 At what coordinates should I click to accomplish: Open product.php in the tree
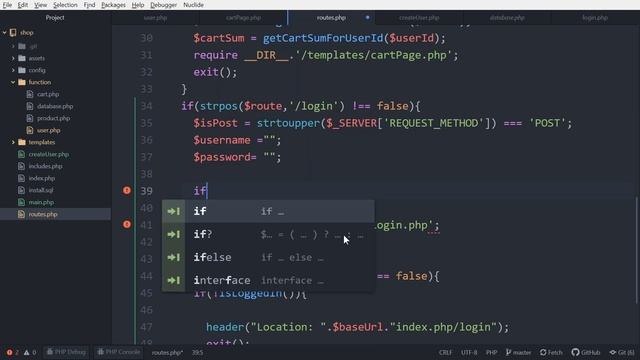point(53,118)
